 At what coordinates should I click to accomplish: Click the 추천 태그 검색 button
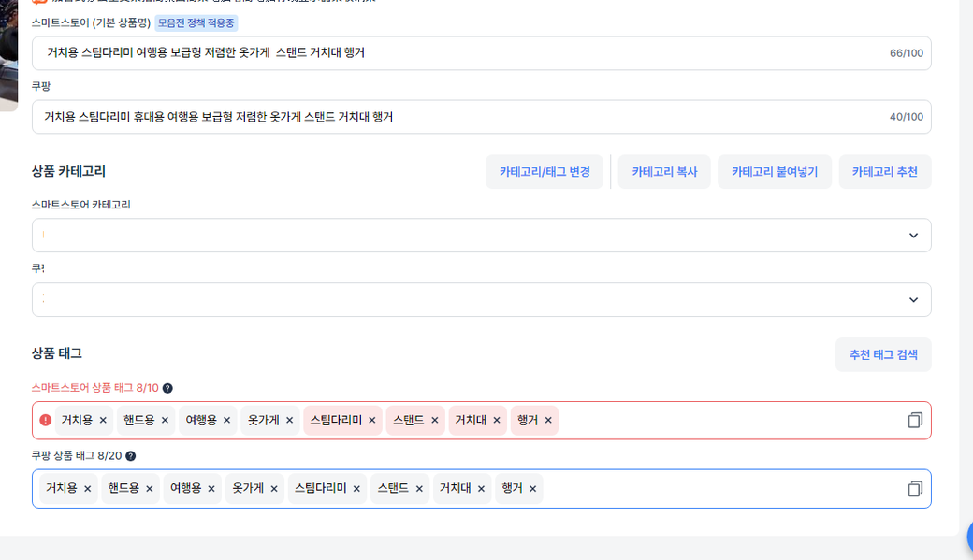coord(882,355)
